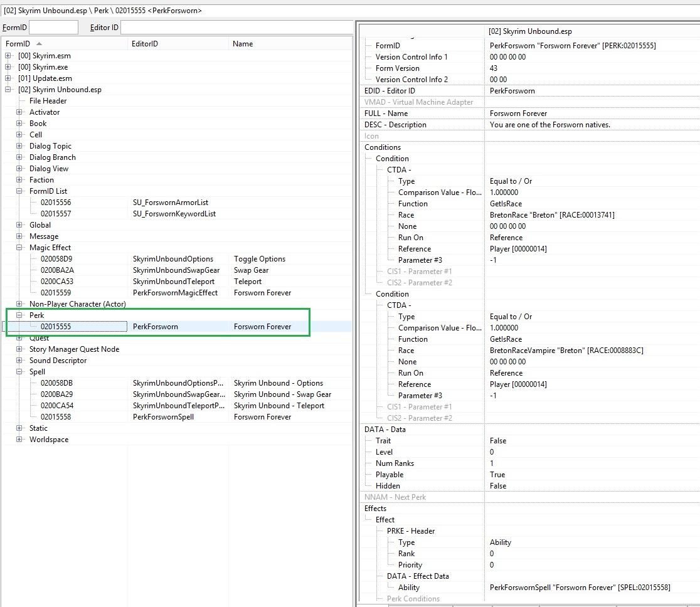Select record 0200BA2A SkyrimUnboundSwapGear

point(178,270)
